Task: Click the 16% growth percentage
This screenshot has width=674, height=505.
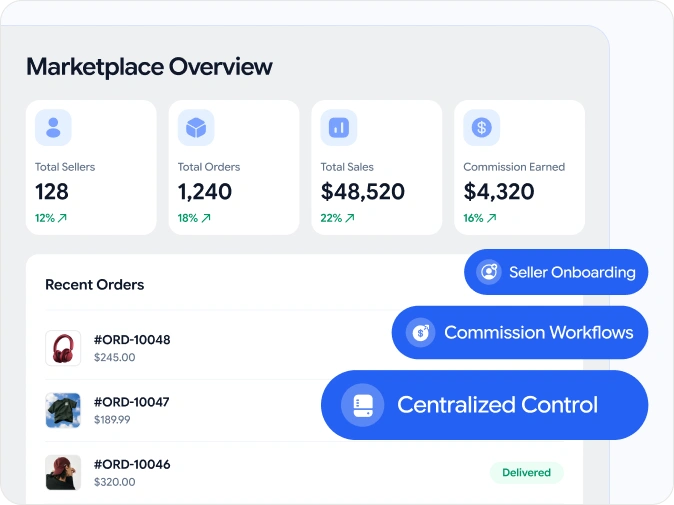Action: [x=473, y=218]
